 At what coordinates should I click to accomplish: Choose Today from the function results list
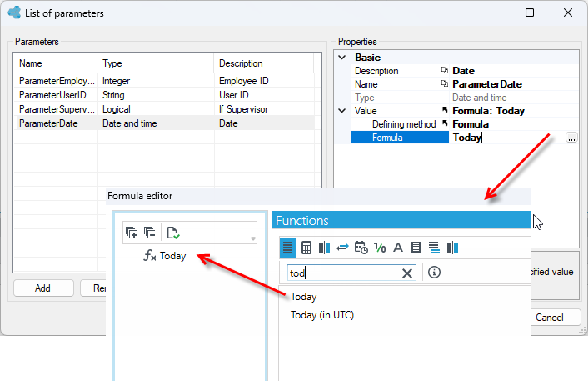304,297
